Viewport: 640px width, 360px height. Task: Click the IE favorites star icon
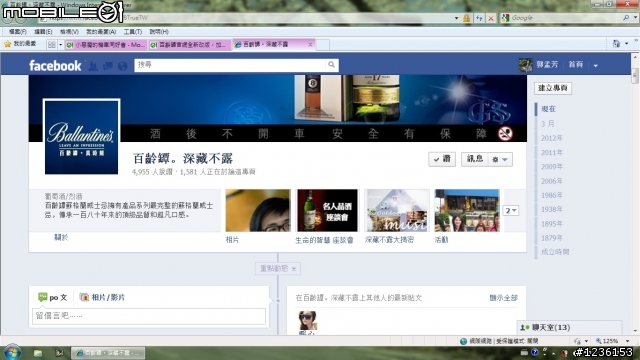click(x=7, y=44)
